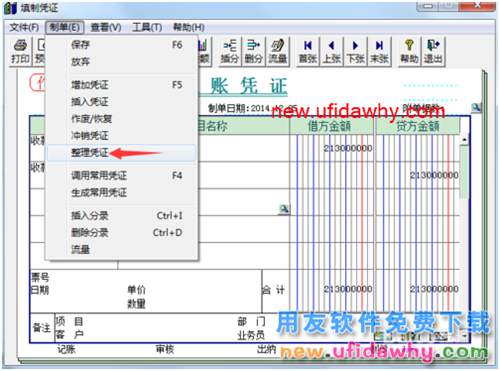
Task: Open the 查看(V) menu
Action: coord(106,27)
